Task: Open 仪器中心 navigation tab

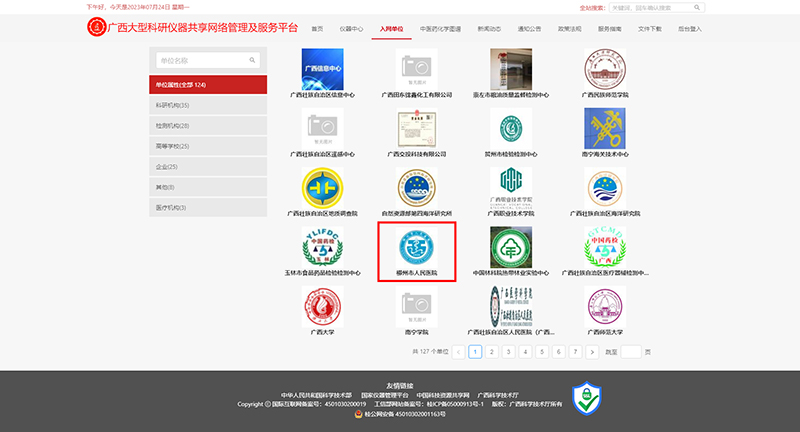Action: click(x=351, y=29)
